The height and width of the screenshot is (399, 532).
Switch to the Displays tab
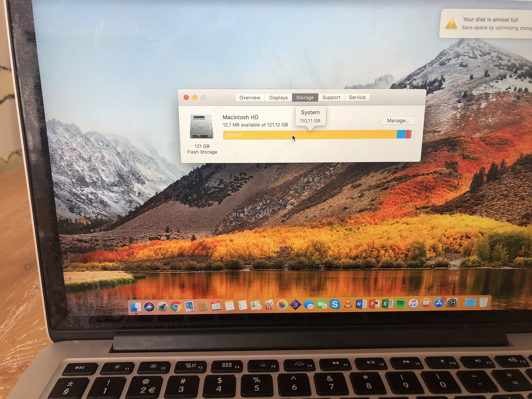coord(279,98)
